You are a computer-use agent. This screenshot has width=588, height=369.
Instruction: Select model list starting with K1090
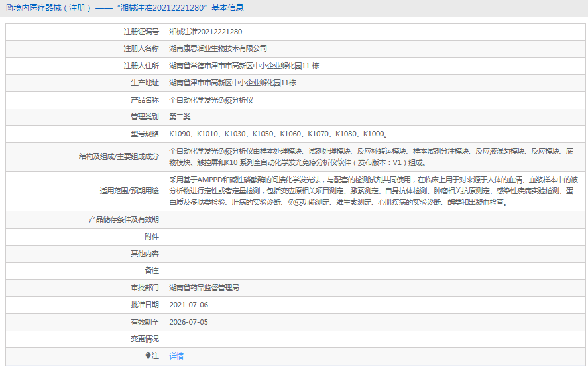(x=278, y=134)
